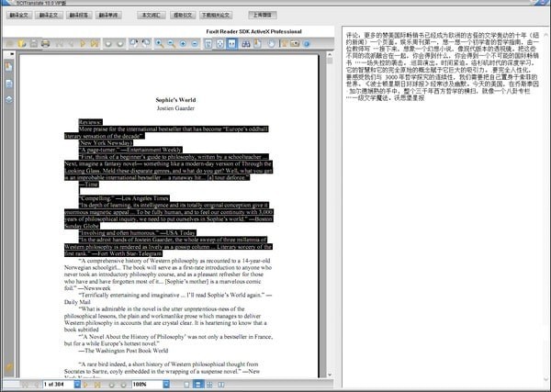Click down arrow of PDF vertical scrollbar
The width and height of the screenshot is (551, 392).
click(x=330, y=375)
